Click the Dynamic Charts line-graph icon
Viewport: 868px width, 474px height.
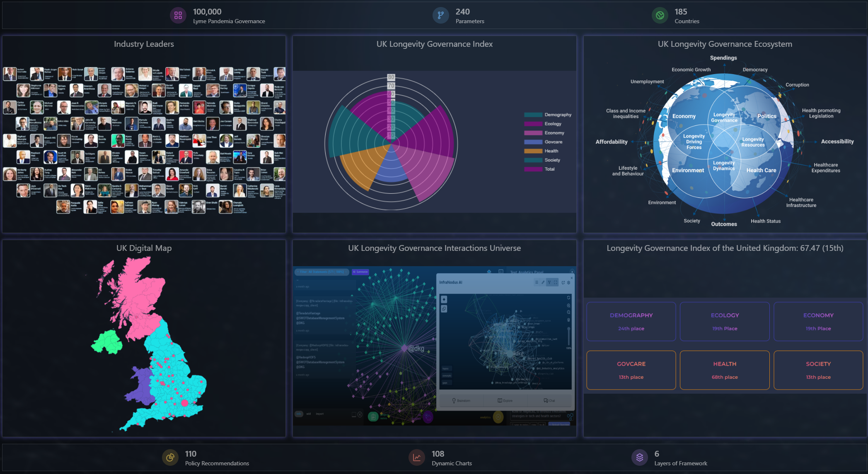(417, 457)
